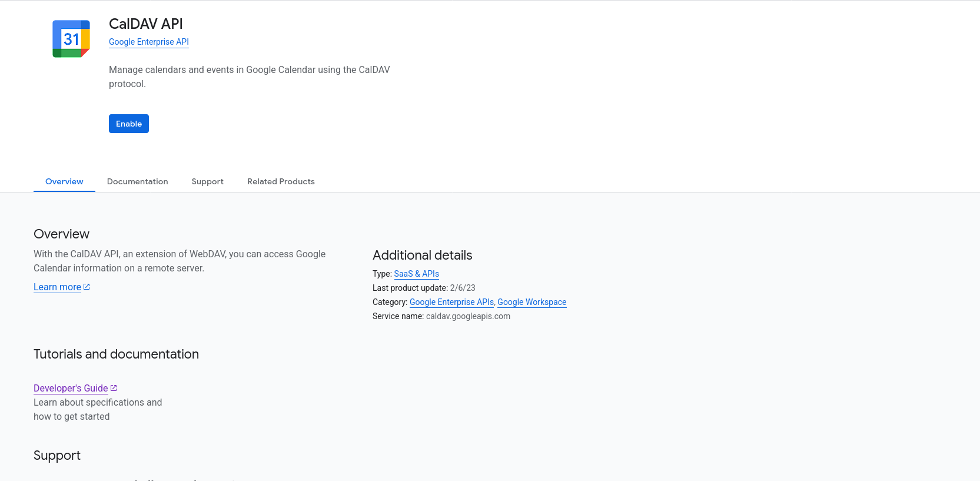The width and height of the screenshot is (980, 481).
Task: Click the Tutorials and documentation heading
Action: pos(116,354)
